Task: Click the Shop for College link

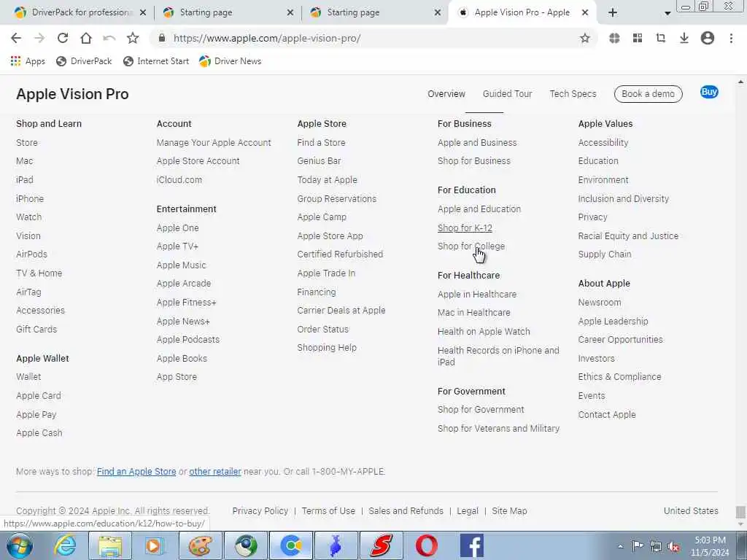Action: click(471, 246)
